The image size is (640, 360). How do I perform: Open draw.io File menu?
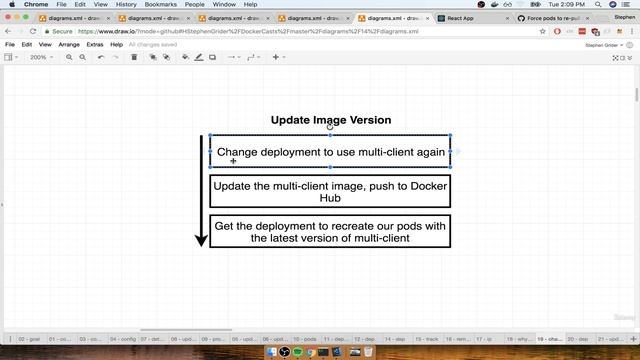pos(10,44)
